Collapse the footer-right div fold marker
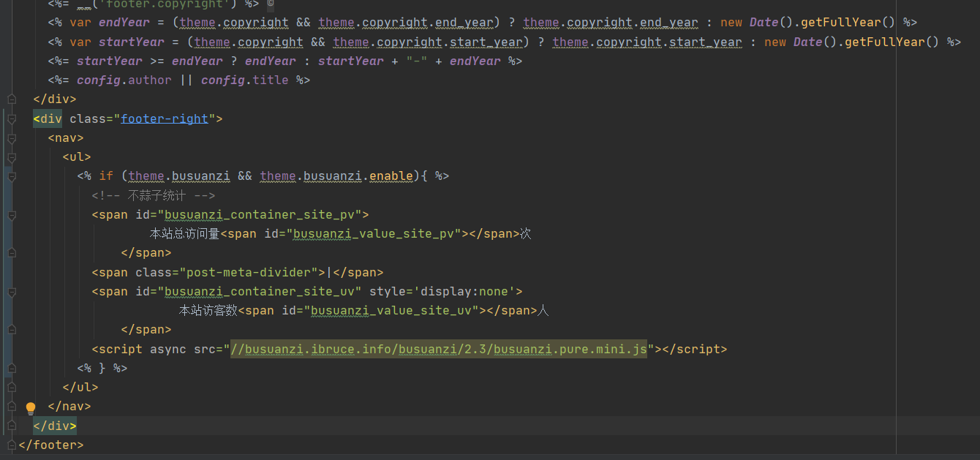 click(x=11, y=118)
